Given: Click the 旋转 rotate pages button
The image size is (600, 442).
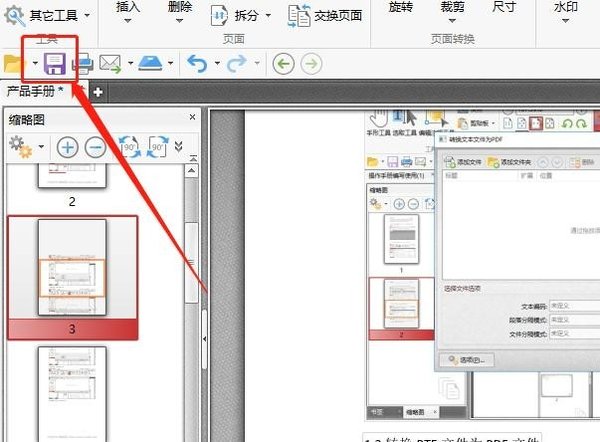Looking at the screenshot, I should coord(400,7).
